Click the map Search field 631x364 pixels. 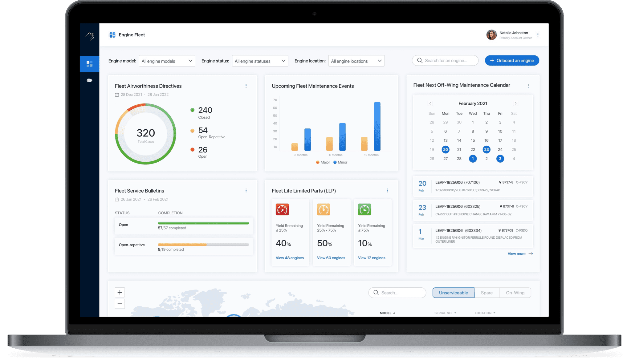[397, 293]
